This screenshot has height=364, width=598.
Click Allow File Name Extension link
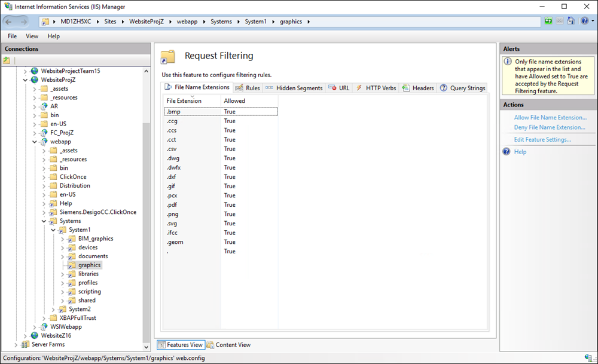coord(550,118)
